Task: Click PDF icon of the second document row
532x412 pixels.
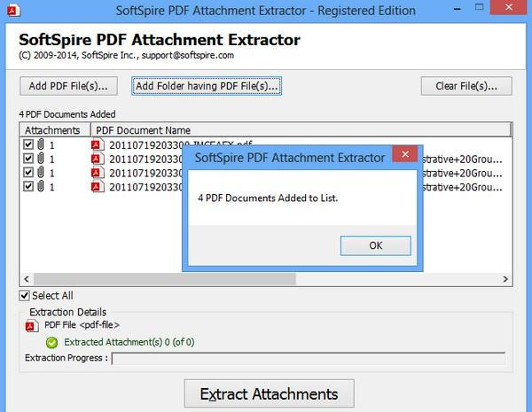Action: (x=98, y=159)
